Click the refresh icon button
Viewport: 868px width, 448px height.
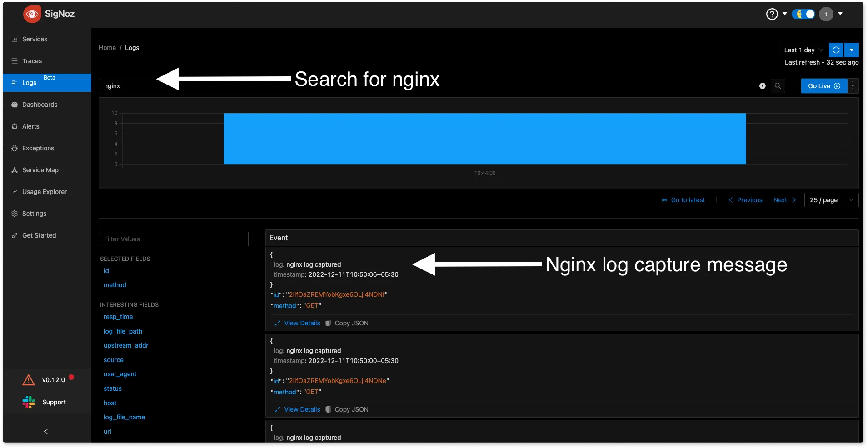coord(836,50)
